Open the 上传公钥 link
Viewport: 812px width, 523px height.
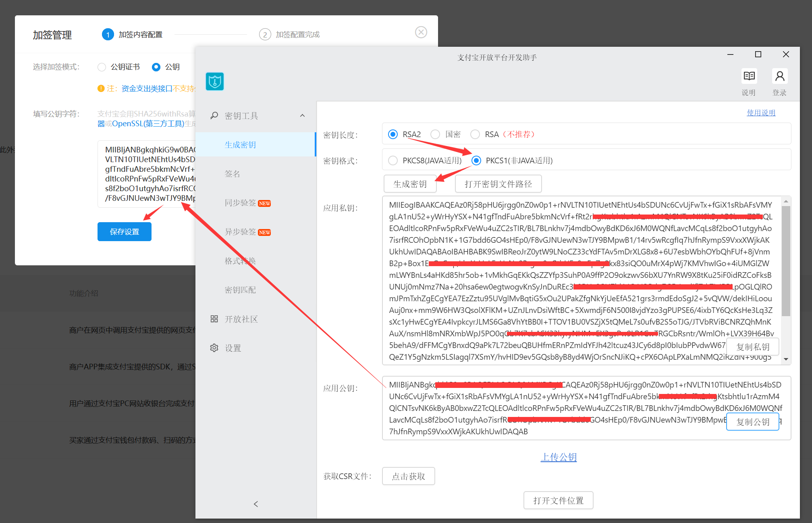[x=559, y=457]
